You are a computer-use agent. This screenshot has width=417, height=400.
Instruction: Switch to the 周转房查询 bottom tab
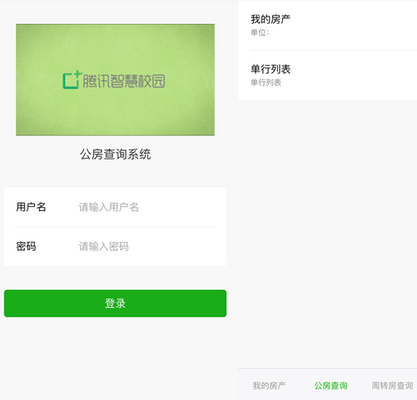(392, 386)
